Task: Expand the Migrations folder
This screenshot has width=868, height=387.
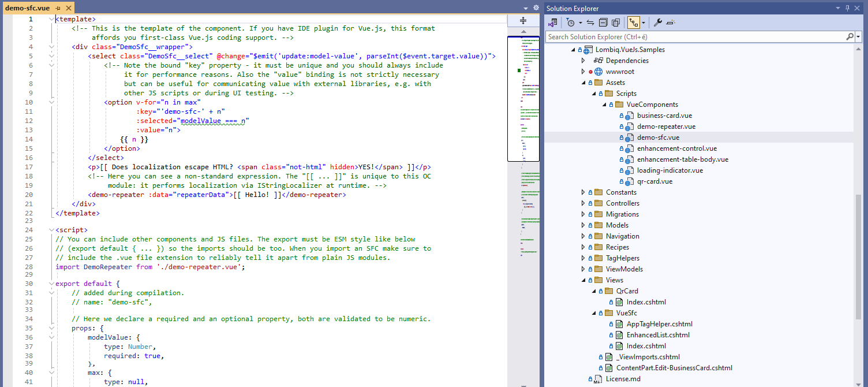Action: 583,214
